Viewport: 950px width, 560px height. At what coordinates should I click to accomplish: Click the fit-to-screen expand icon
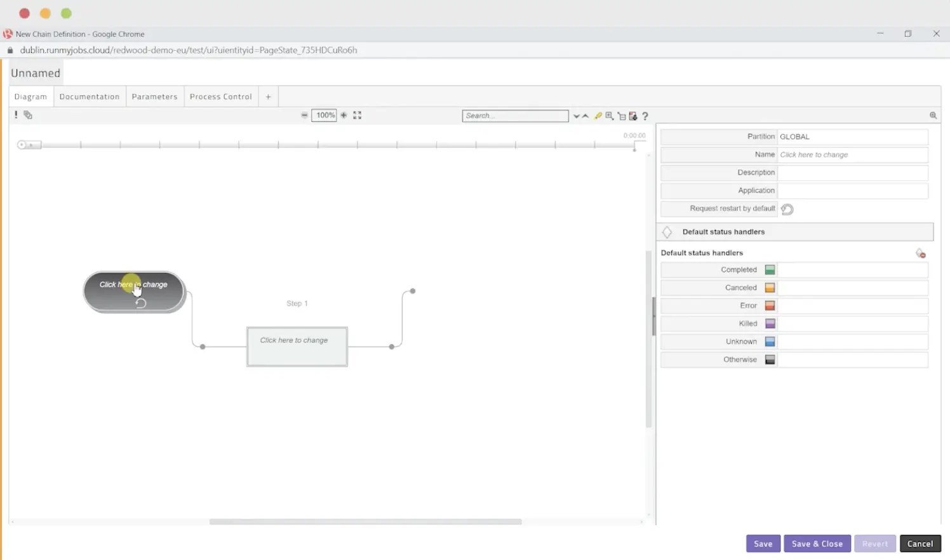tap(357, 115)
